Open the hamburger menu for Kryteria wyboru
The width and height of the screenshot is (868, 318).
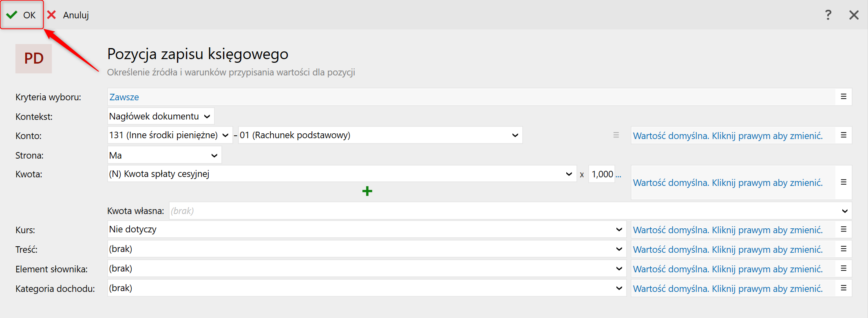(x=843, y=97)
